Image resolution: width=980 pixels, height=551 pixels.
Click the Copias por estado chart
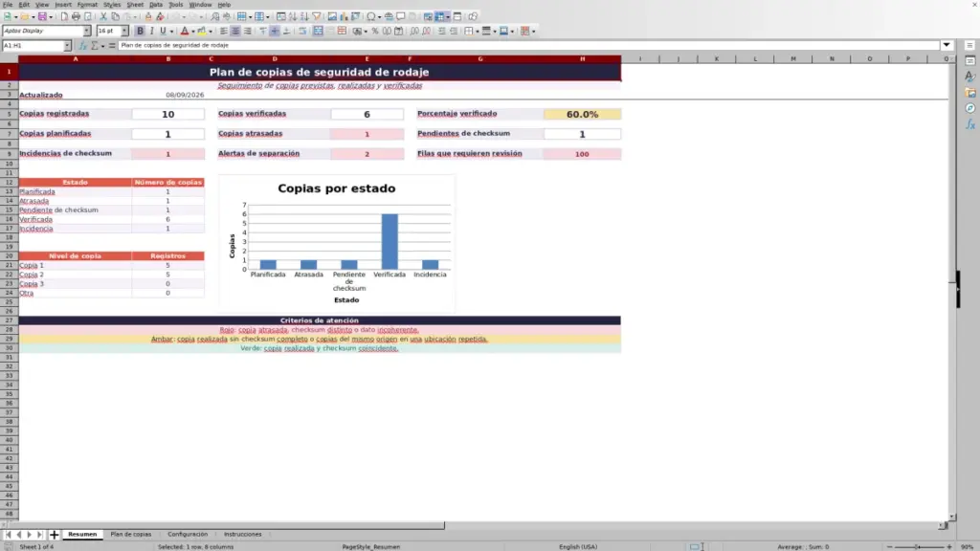[336, 244]
